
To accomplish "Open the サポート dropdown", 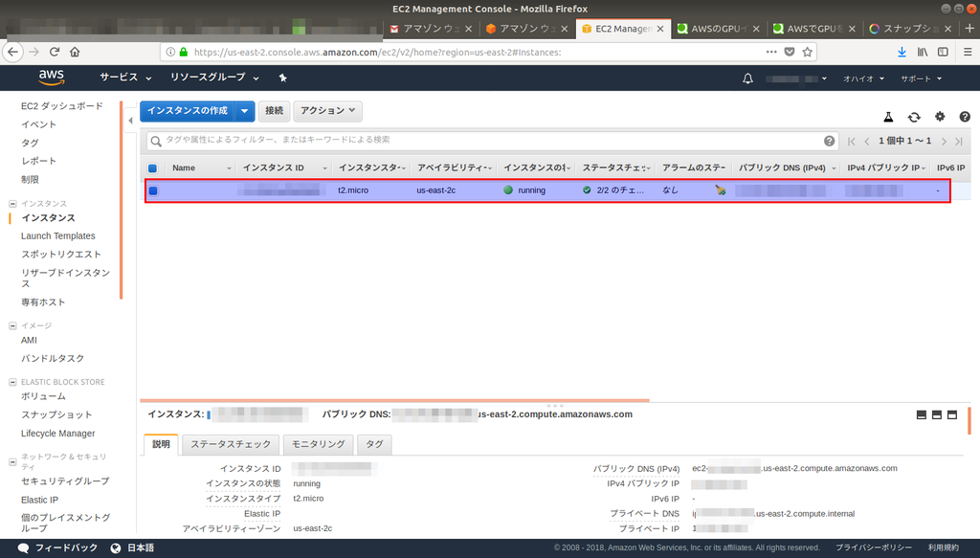I will [921, 78].
